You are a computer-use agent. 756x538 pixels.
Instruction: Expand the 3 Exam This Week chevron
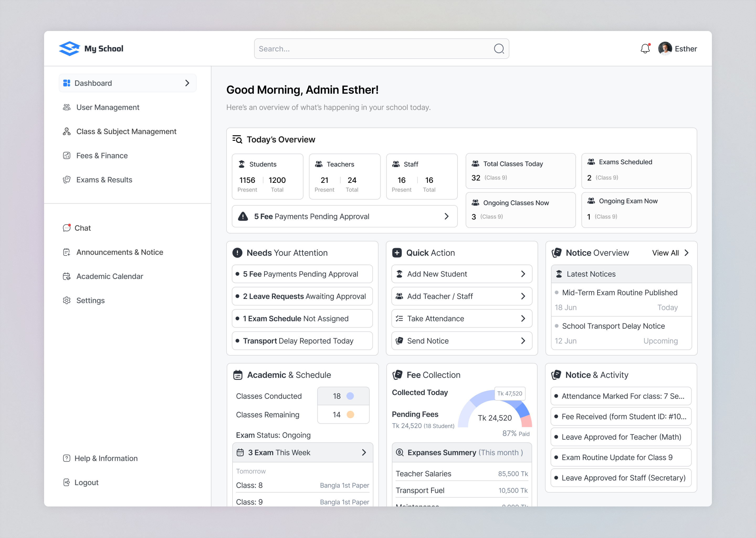(364, 453)
